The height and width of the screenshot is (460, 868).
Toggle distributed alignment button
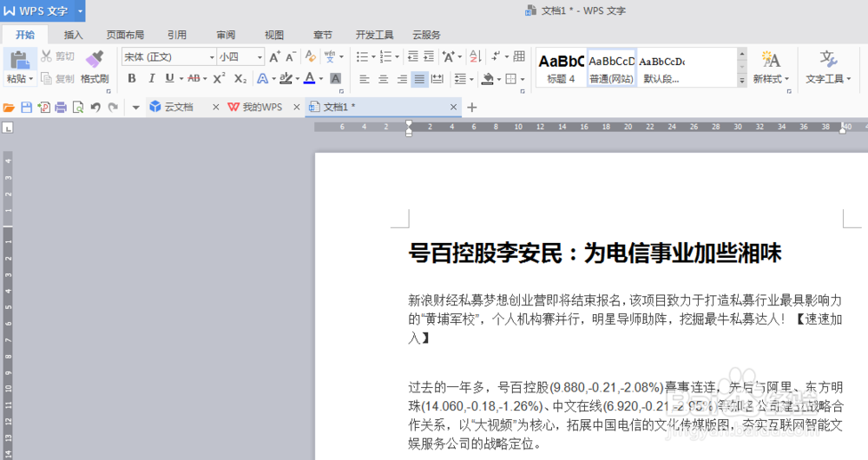click(x=437, y=79)
